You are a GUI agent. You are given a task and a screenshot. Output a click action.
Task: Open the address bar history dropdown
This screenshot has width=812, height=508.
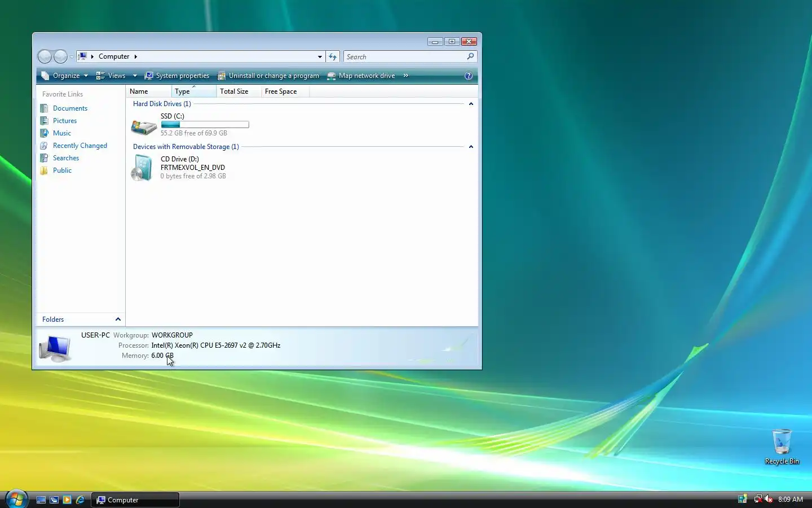pyautogui.click(x=320, y=56)
